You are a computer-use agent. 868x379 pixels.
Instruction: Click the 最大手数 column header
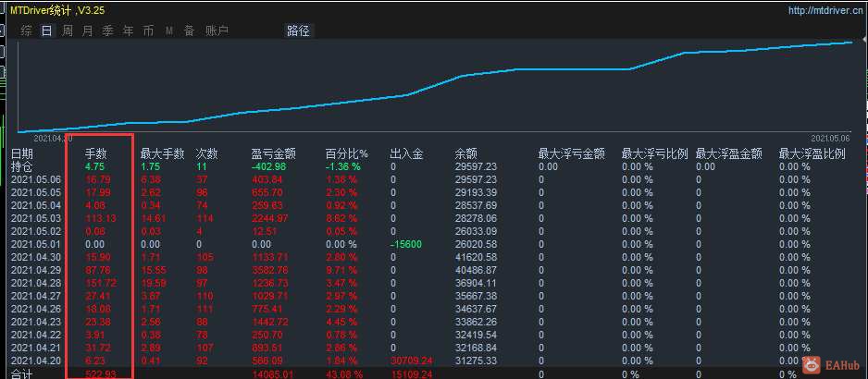162,154
